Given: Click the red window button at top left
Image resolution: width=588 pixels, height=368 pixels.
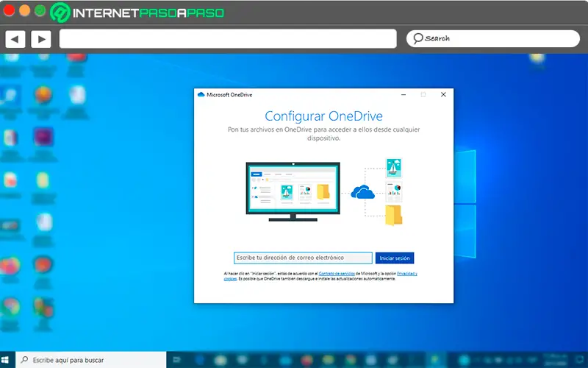Looking at the screenshot, I should click(x=9, y=10).
